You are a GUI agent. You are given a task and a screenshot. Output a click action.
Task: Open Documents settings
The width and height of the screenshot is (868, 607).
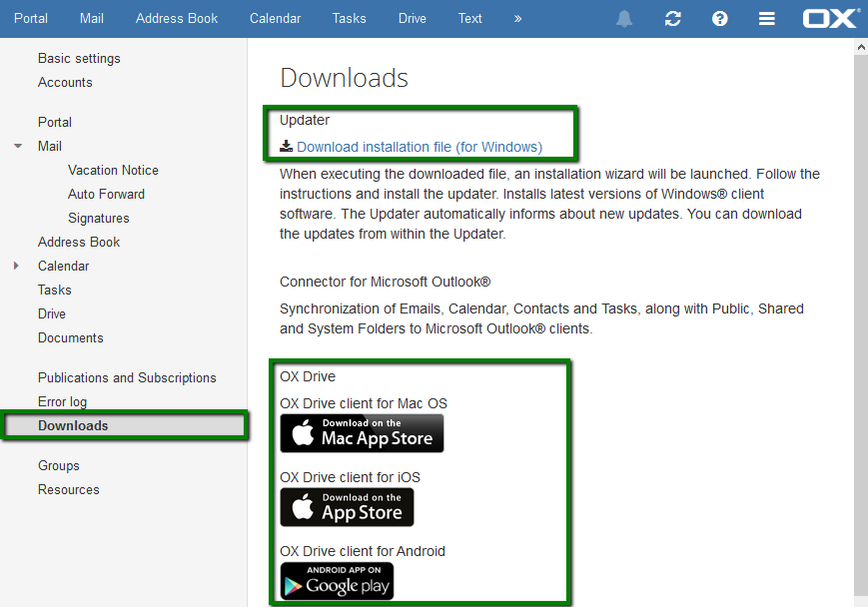coord(70,337)
